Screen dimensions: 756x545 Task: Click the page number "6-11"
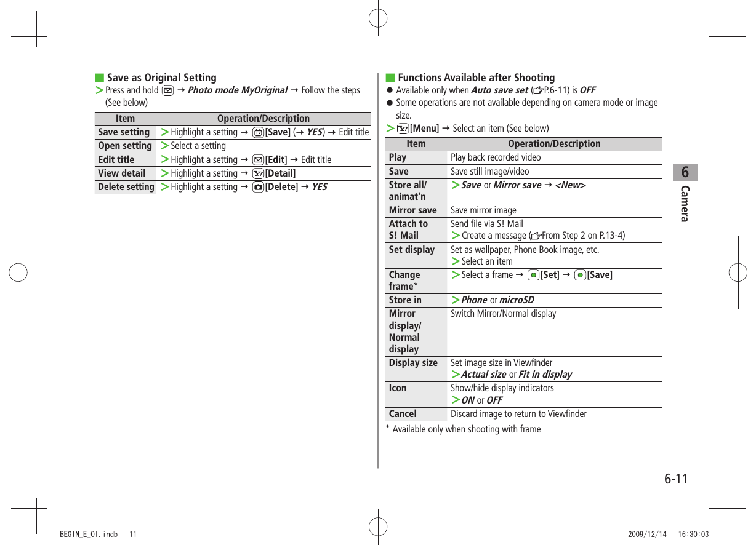pos(676,479)
